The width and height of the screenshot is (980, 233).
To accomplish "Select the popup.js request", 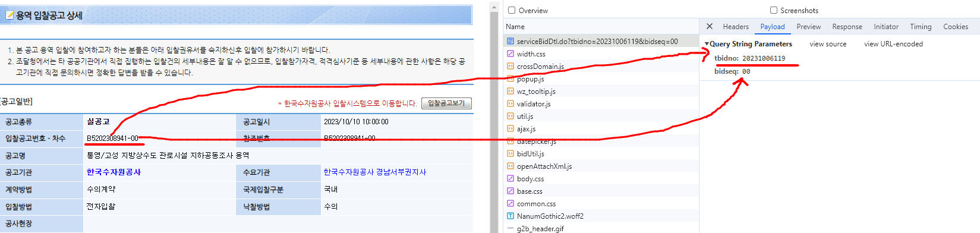I will [x=601, y=79].
